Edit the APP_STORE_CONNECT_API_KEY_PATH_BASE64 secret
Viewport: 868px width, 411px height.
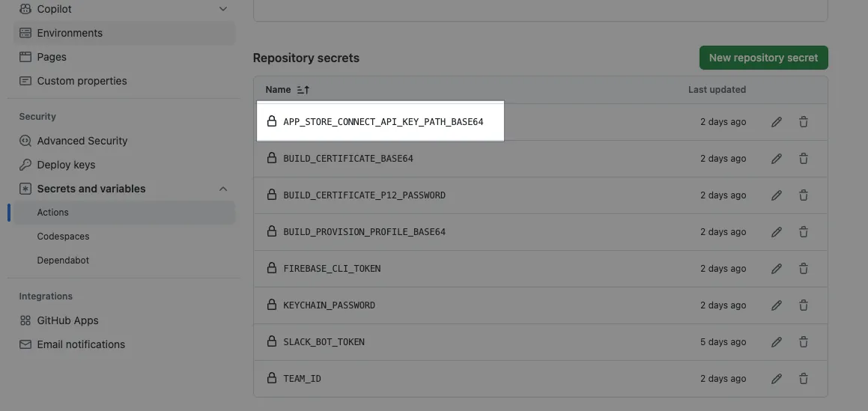coord(777,122)
